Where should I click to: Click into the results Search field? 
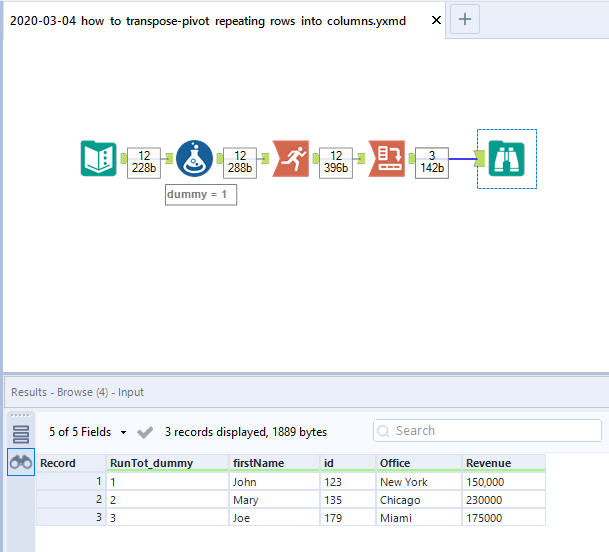[x=487, y=430]
